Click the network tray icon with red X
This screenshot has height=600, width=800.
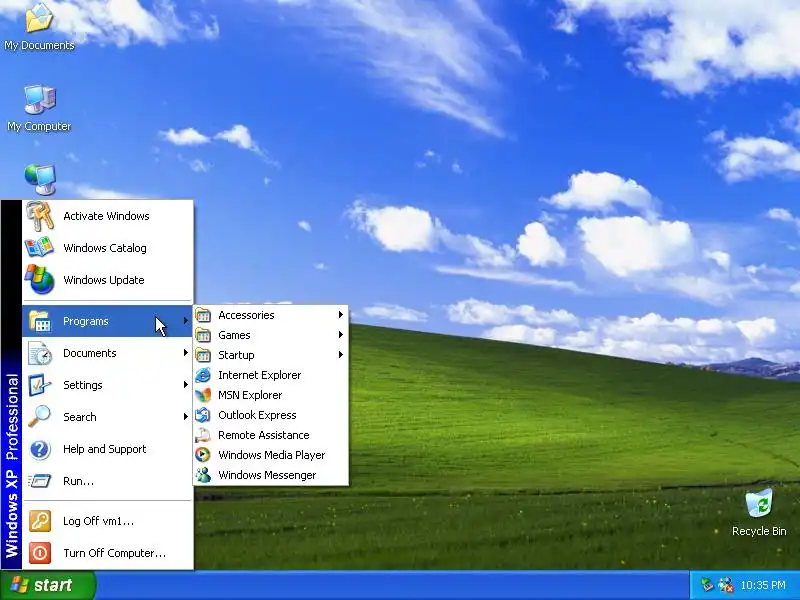click(x=726, y=585)
